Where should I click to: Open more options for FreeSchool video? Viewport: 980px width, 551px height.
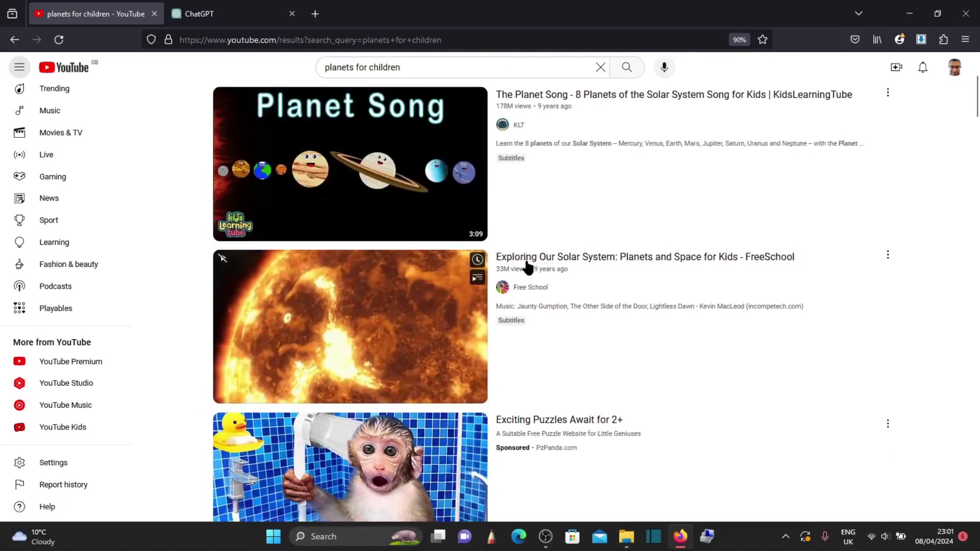click(x=888, y=255)
